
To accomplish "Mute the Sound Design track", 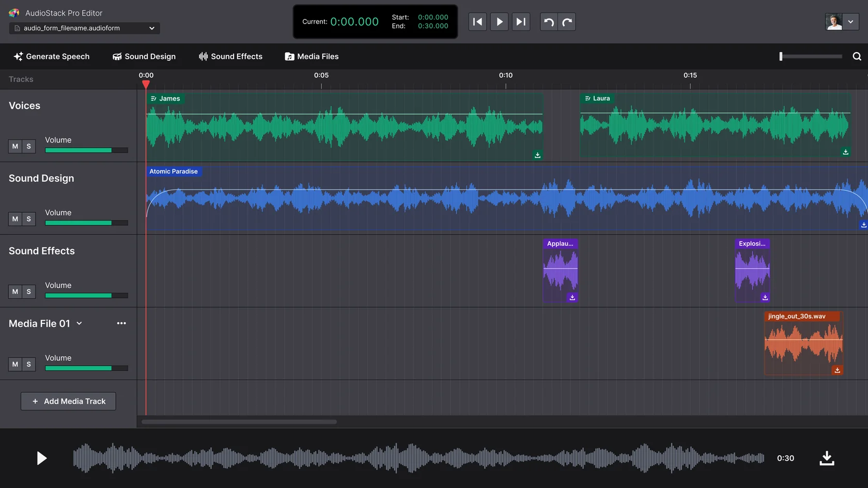I will tap(15, 219).
